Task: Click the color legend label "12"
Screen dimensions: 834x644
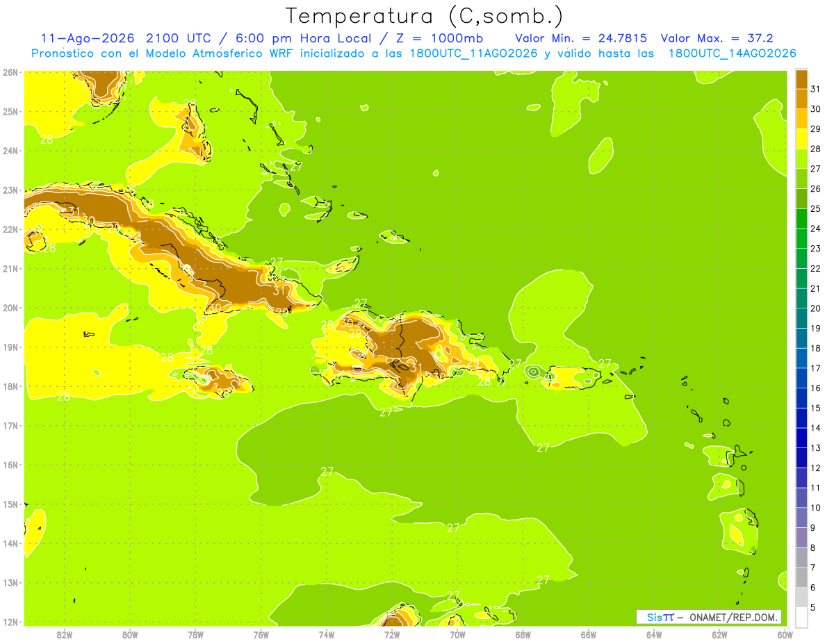Action: tap(815, 468)
